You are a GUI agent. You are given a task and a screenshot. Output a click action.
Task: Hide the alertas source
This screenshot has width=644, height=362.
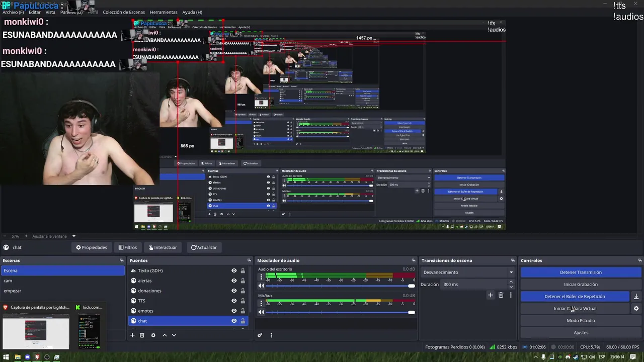point(234,281)
